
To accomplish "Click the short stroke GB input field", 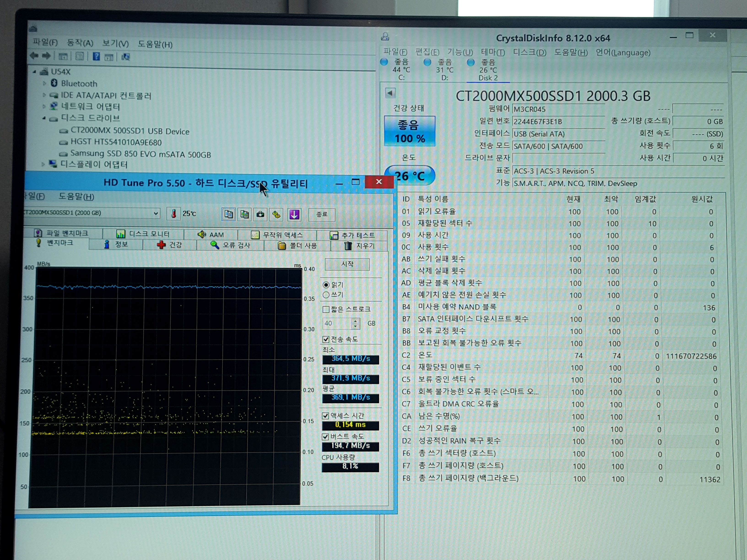I will (337, 323).
